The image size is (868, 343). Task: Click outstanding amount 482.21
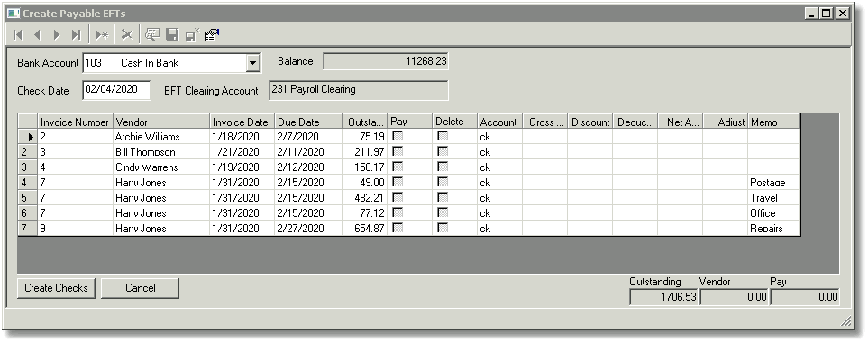[364, 197]
